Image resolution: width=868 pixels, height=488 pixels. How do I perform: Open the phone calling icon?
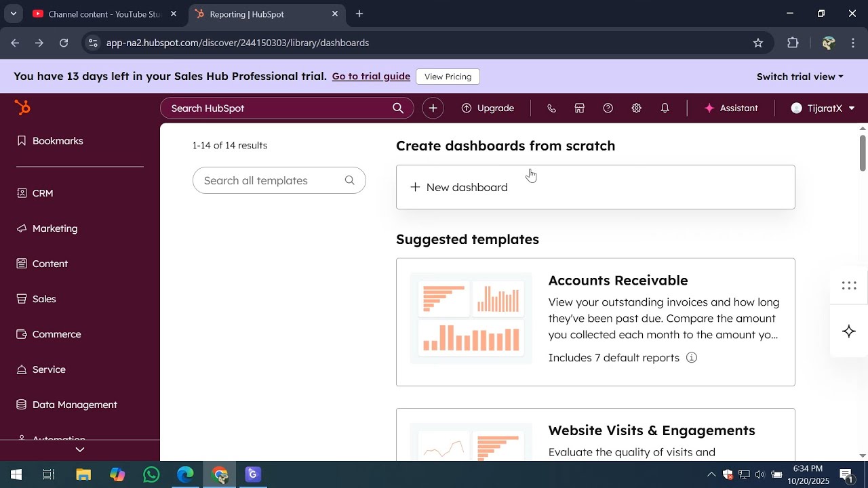(551, 108)
